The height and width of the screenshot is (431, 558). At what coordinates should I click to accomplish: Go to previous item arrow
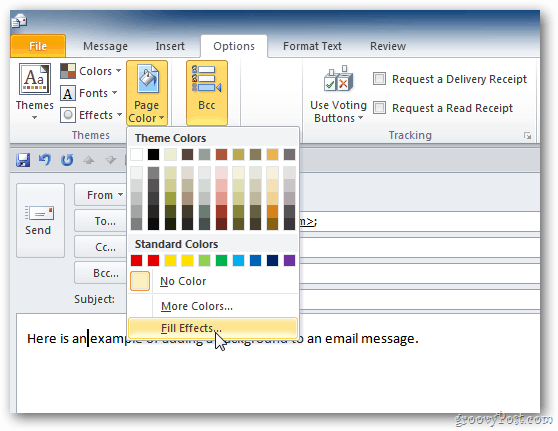[x=89, y=160]
